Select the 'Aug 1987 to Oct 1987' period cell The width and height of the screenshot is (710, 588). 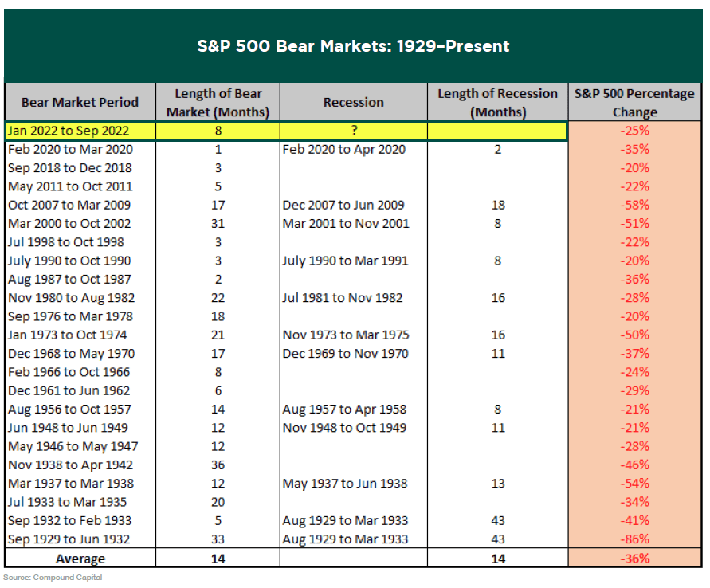point(69,280)
